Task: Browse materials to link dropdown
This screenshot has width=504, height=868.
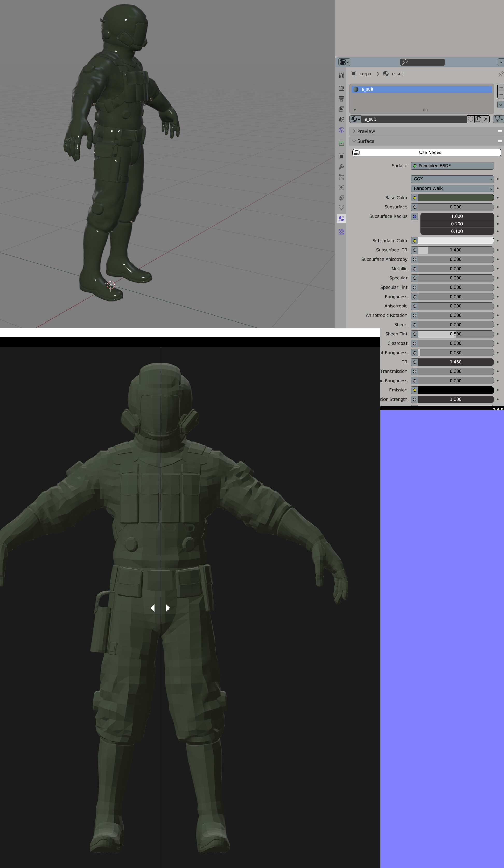Action: click(x=355, y=119)
